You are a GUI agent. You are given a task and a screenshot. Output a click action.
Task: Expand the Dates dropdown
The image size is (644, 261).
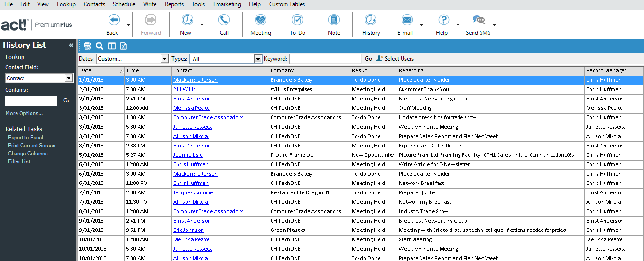tap(164, 59)
